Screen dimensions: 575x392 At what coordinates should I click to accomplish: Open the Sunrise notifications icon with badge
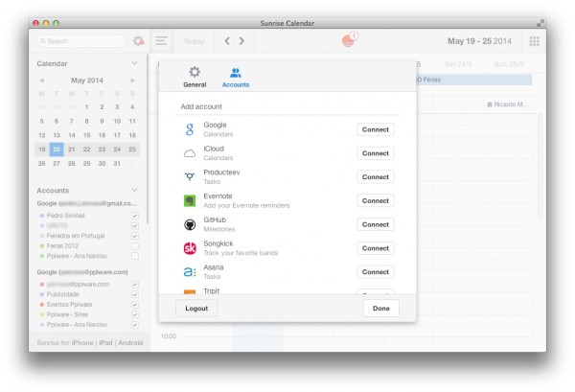click(349, 39)
